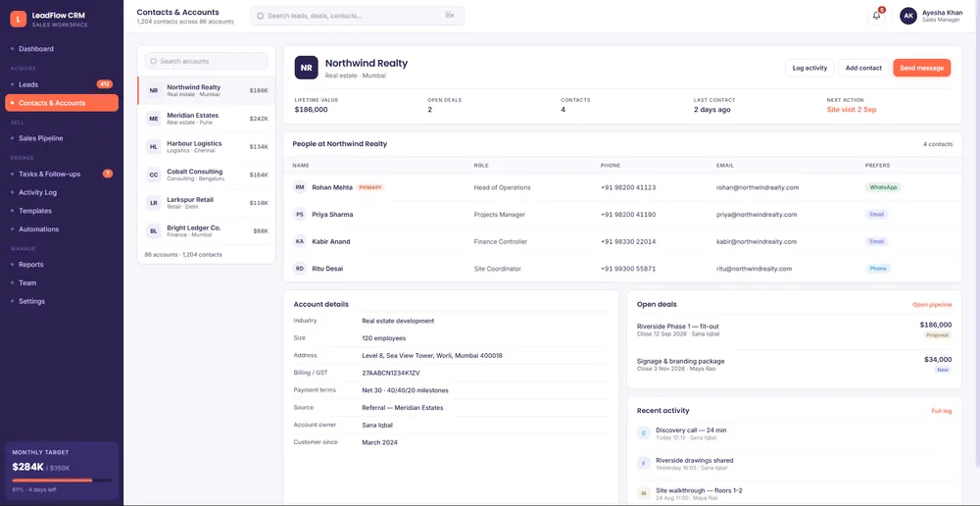Click the ME avatar for Meridian Estates
Screen dimensions: 980x506
click(x=153, y=119)
